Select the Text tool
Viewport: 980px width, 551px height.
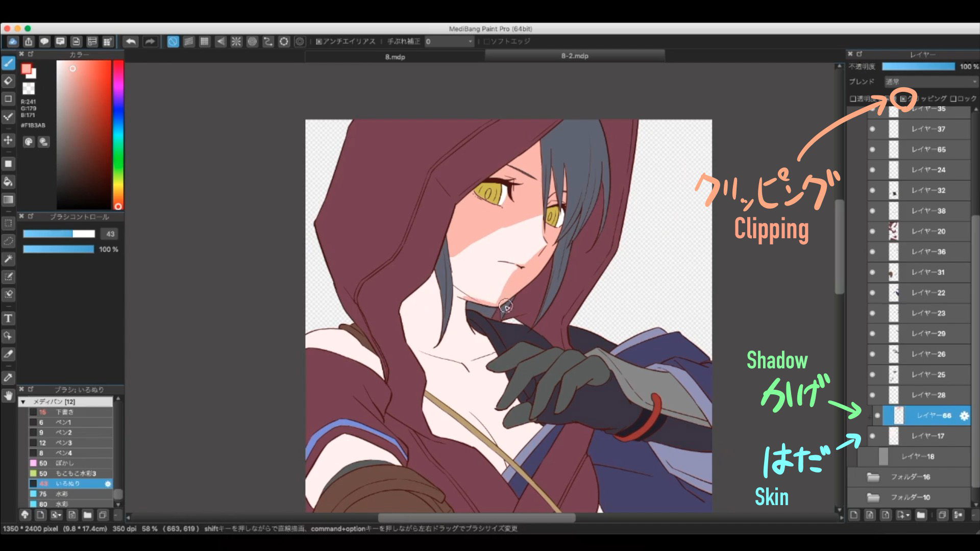(x=8, y=318)
